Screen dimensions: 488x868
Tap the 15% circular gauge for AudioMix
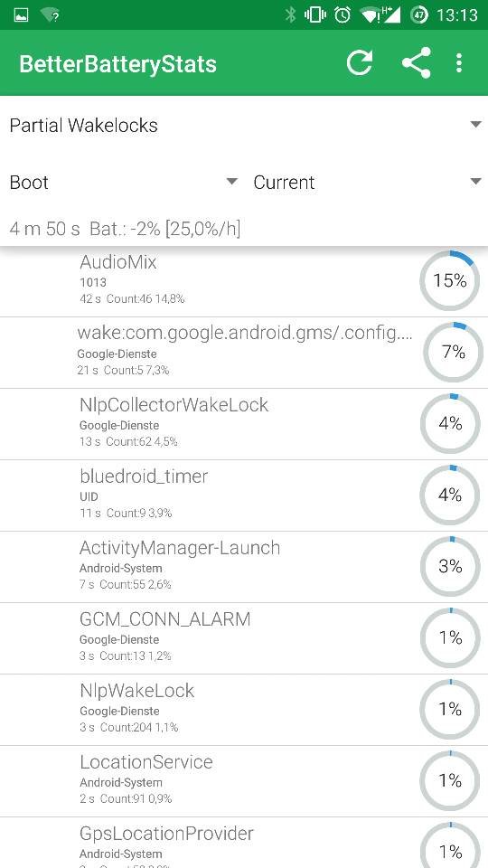(450, 280)
